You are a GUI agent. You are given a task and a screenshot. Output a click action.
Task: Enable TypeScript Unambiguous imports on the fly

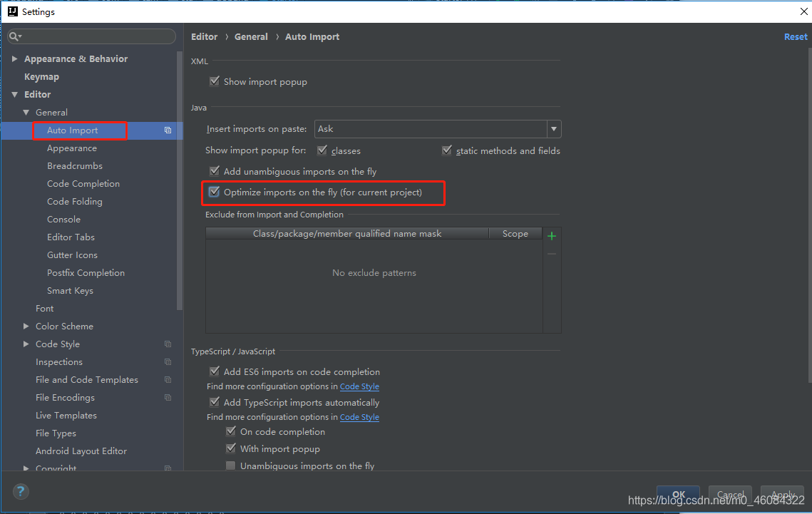pos(231,466)
